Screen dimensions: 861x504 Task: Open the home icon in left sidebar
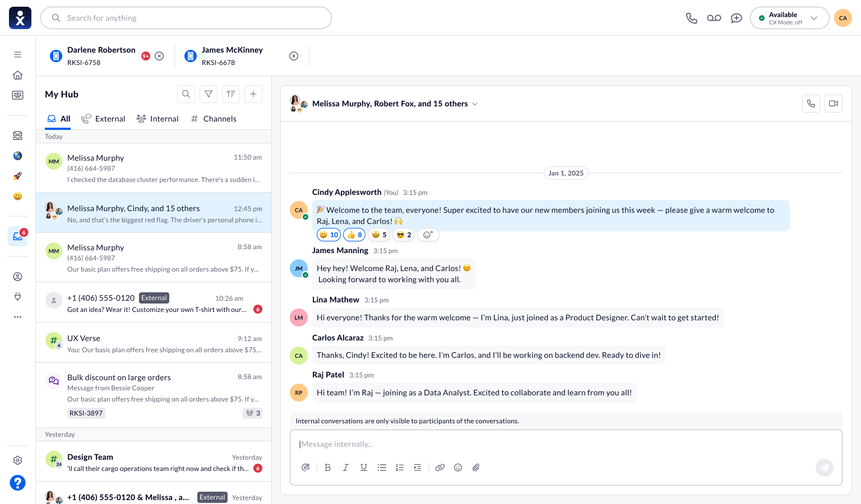pyautogui.click(x=18, y=75)
